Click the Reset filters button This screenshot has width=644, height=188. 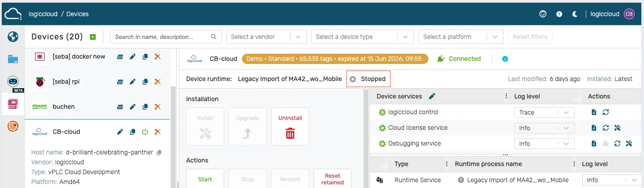530,37
